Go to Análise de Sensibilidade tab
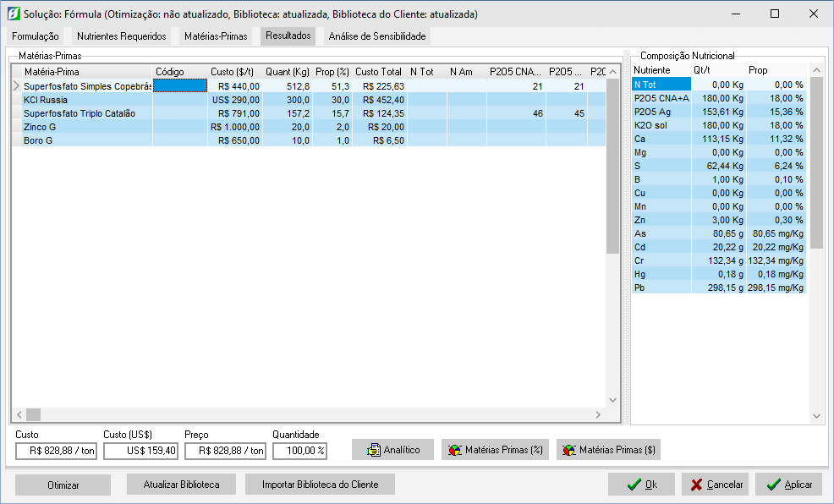This screenshot has height=504, width=834. point(377,36)
